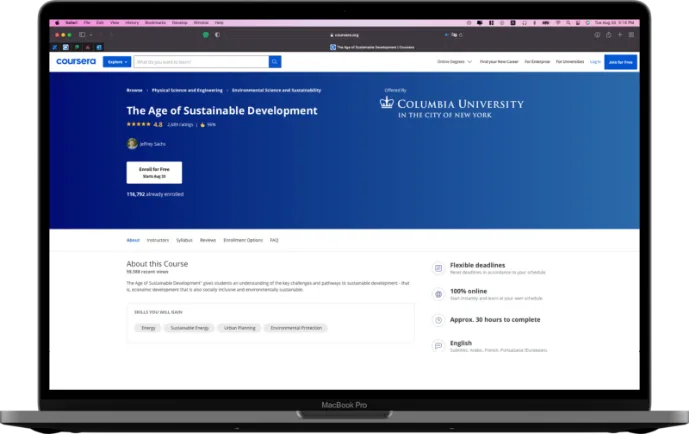Switch to the Enrollment Options tab
This screenshot has height=434, width=689.
click(243, 240)
